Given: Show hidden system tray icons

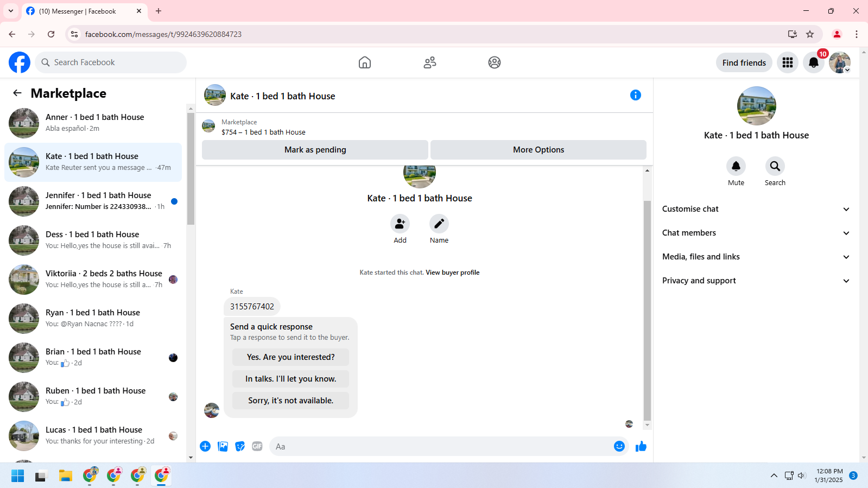Looking at the screenshot, I should tap(774, 476).
